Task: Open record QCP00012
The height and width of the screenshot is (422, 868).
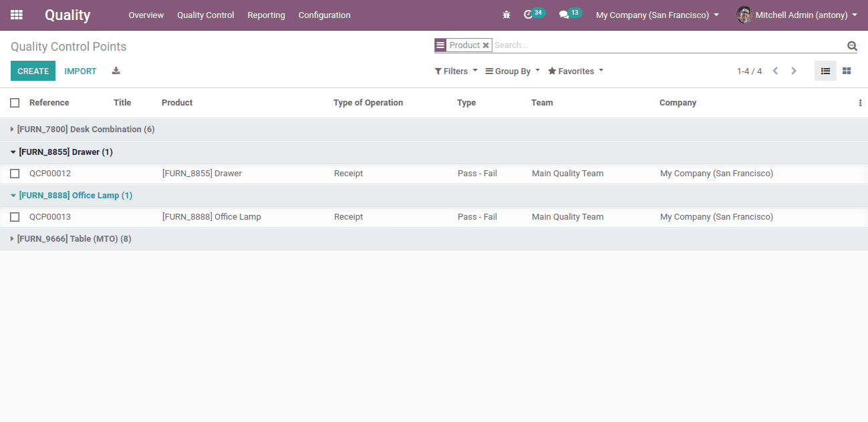Action: (x=50, y=174)
